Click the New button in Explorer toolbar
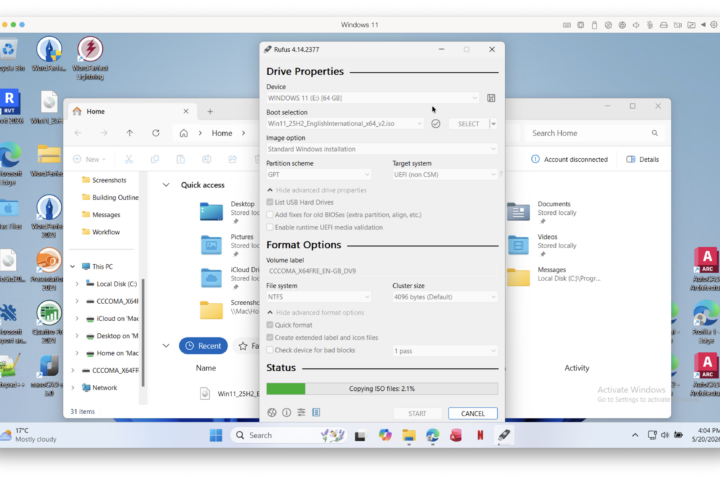The width and height of the screenshot is (720, 480). 90,159
